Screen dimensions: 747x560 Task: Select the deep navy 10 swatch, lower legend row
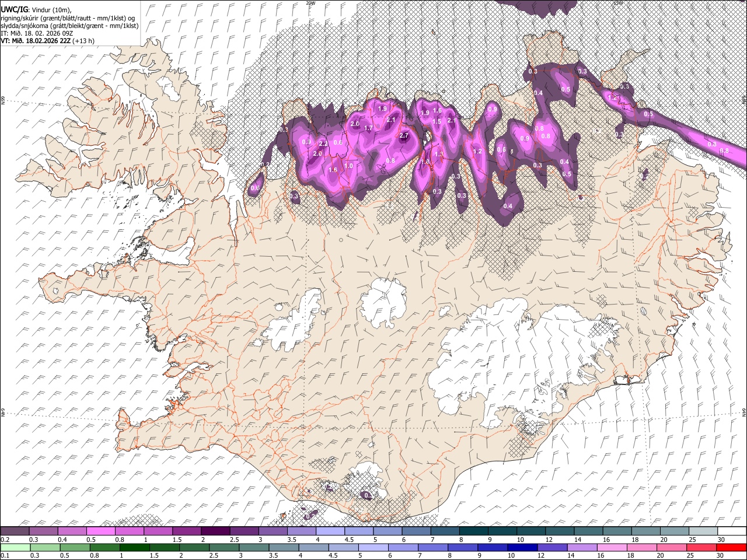tap(523, 547)
